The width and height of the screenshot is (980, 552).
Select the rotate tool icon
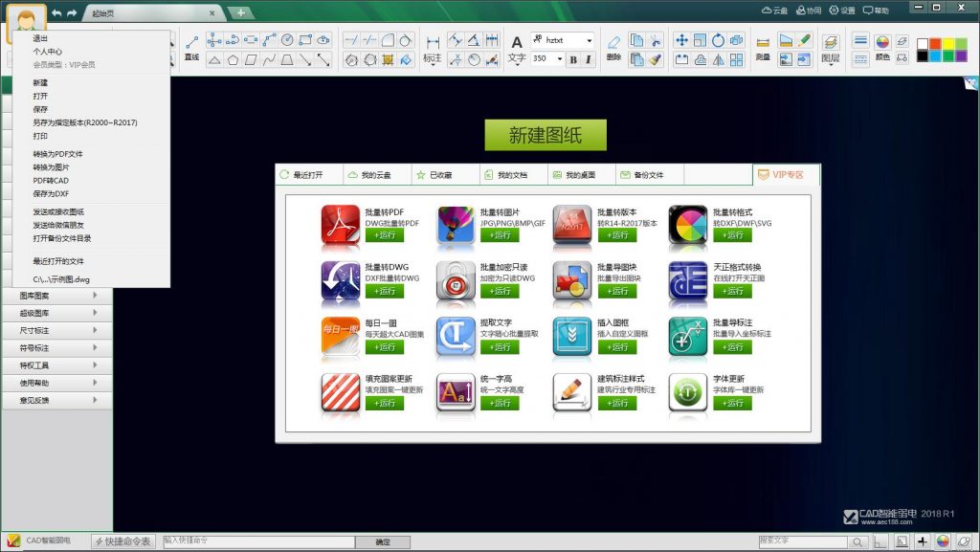(x=718, y=40)
